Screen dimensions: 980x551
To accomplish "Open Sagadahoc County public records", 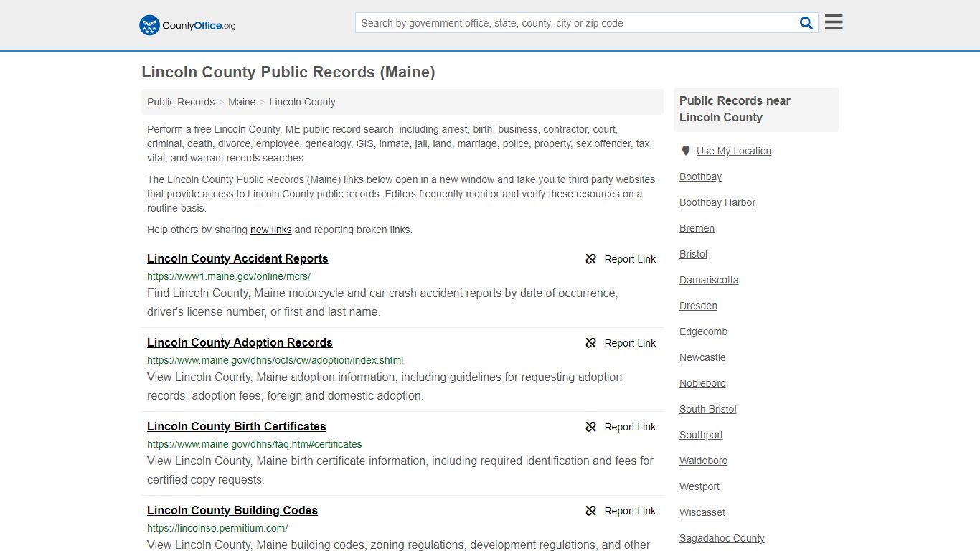I will [x=722, y=538].
